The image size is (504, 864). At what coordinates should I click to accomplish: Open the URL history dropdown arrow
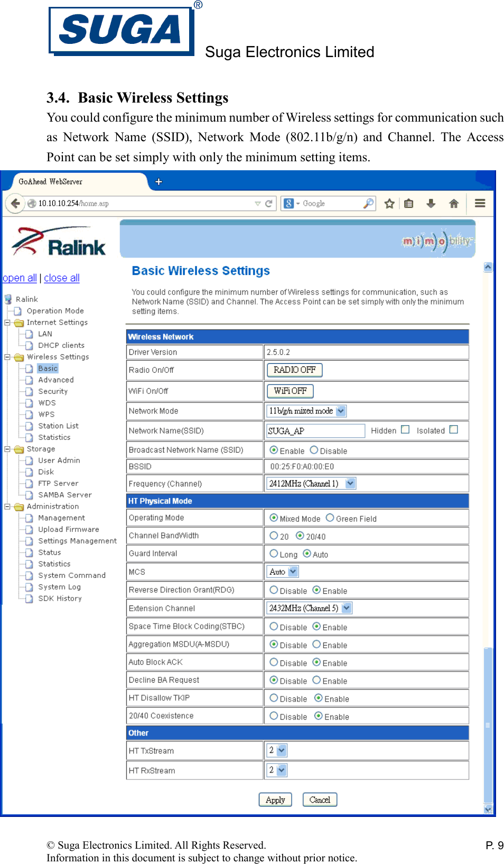pyautogui.click(x=257, y=204)
